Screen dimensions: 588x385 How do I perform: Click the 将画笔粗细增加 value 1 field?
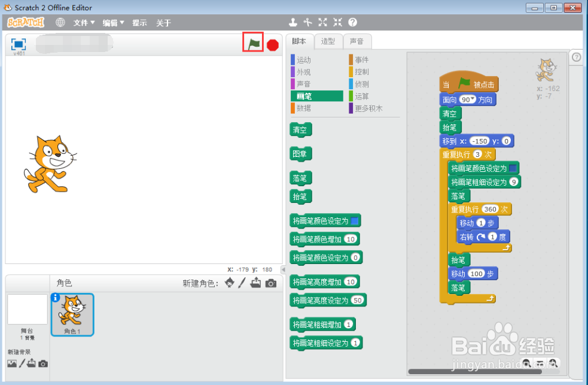(348, 324)
